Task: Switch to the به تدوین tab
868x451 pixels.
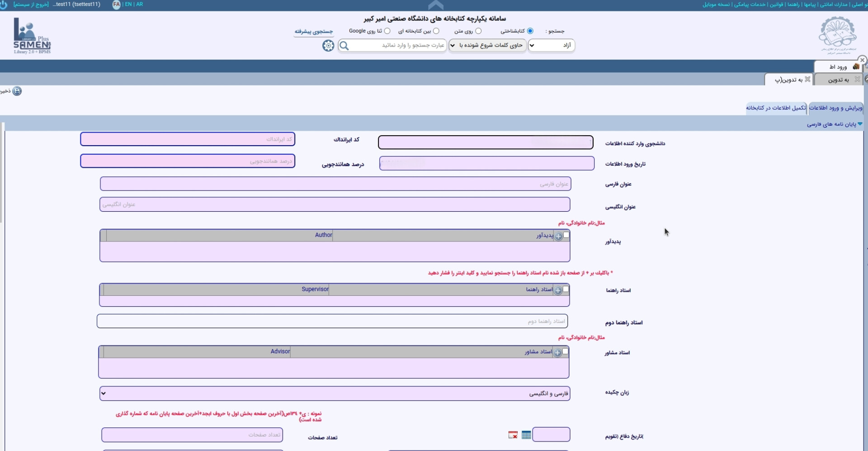Action: click(839, 80)
